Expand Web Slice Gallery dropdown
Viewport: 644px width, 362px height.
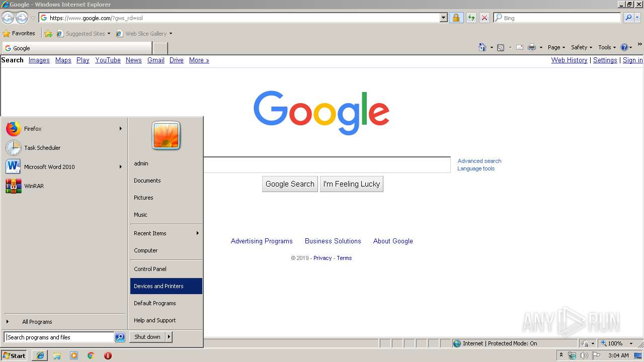click(171, 34)
